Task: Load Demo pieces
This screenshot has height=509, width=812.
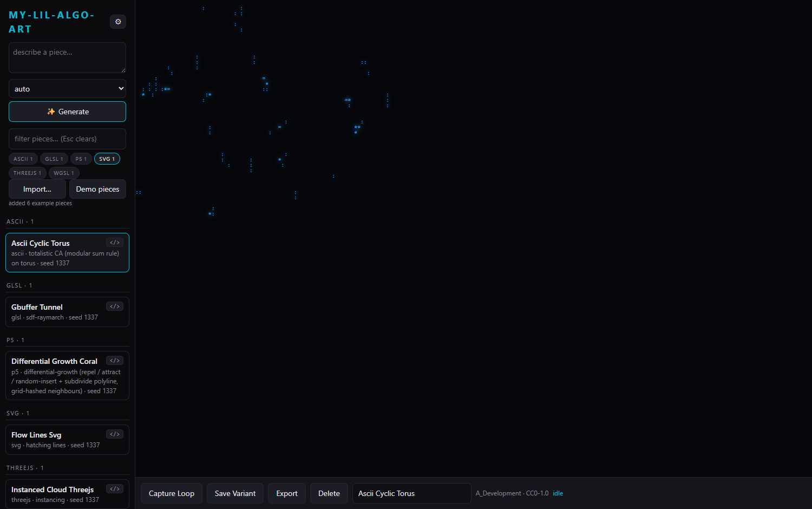Action: coord(97,189)
